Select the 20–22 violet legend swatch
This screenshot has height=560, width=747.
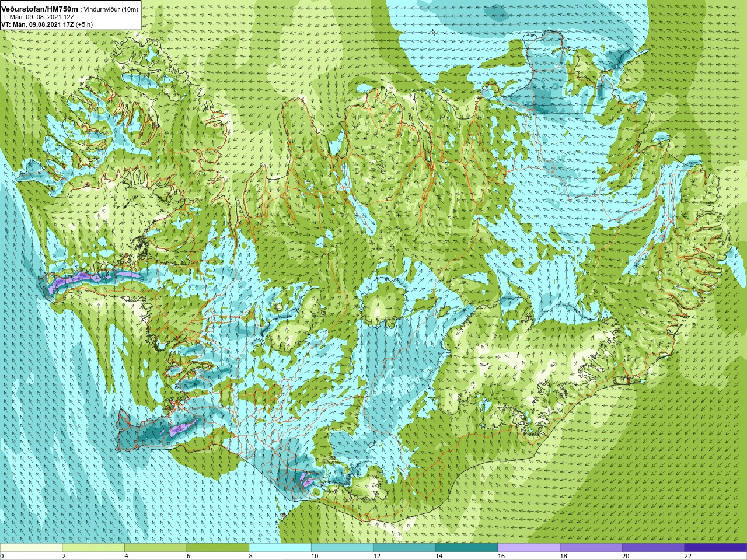654,548
